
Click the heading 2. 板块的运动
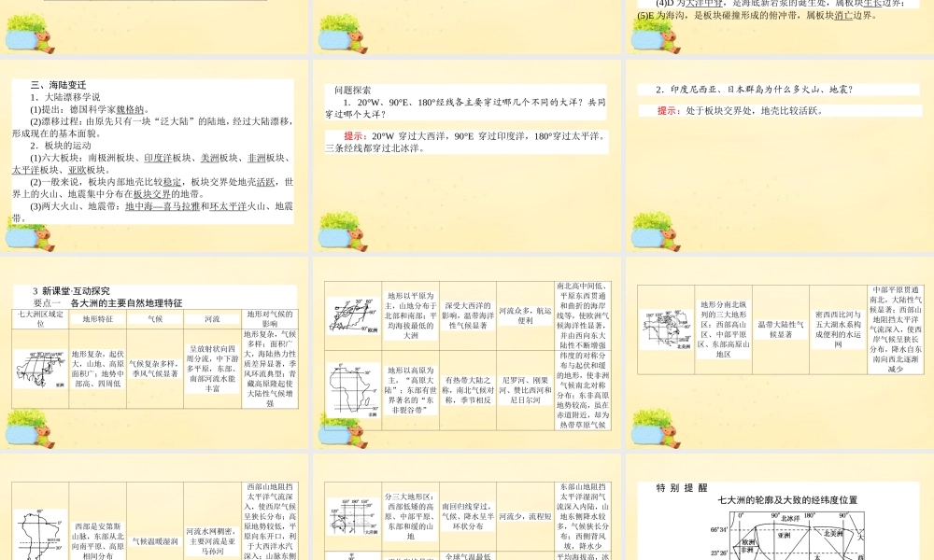61,146
